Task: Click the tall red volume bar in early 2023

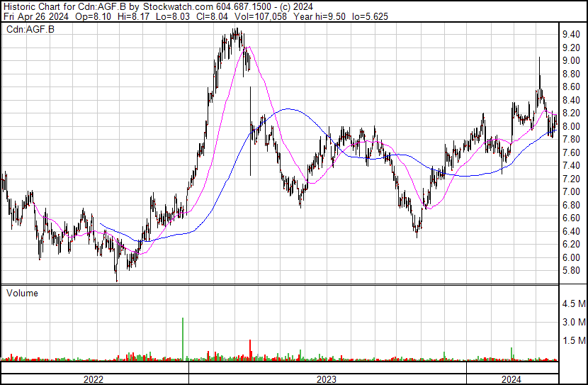Action: [x=250, y=350]
